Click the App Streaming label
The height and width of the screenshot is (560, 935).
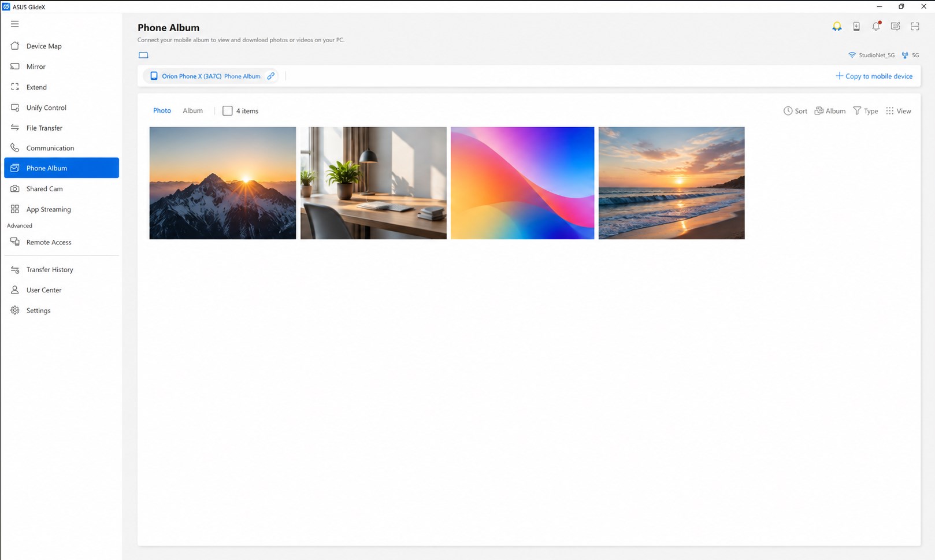click(49, 210)
